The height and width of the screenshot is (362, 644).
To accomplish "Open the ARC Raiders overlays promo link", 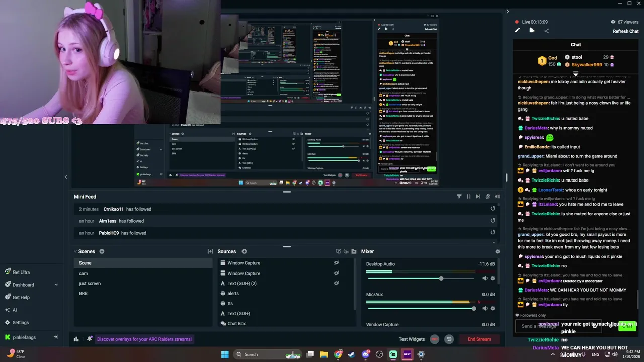I will click(x=144, y=339).
